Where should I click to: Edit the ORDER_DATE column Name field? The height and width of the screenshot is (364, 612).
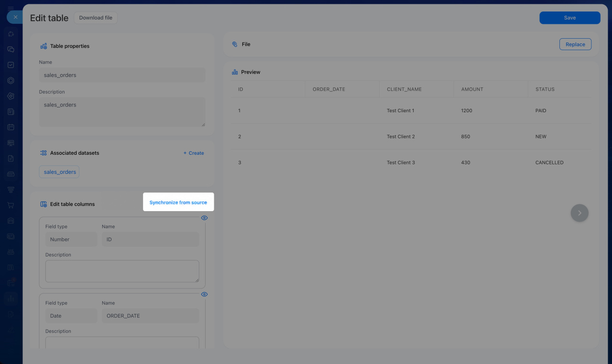pyautogui.click(x=151, y=316)
